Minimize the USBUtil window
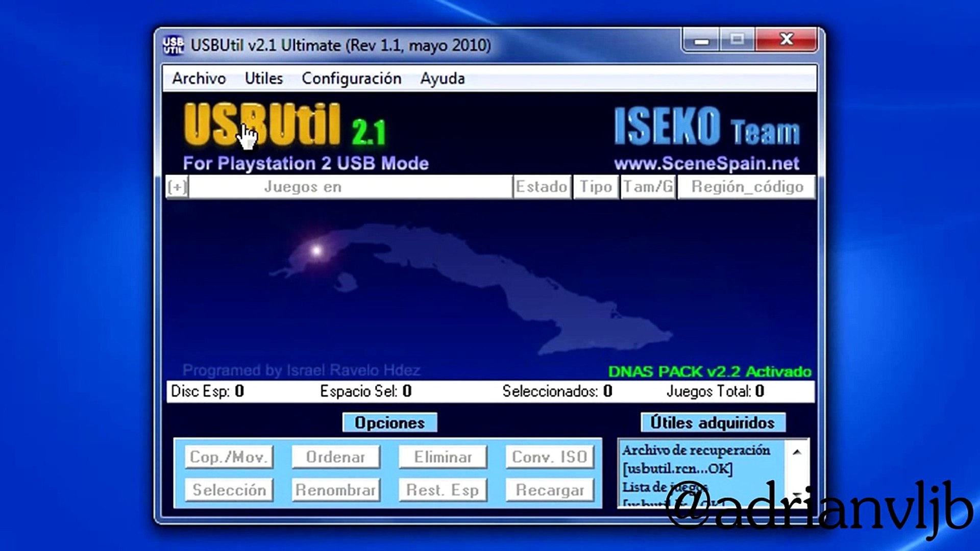 (701, 40)
